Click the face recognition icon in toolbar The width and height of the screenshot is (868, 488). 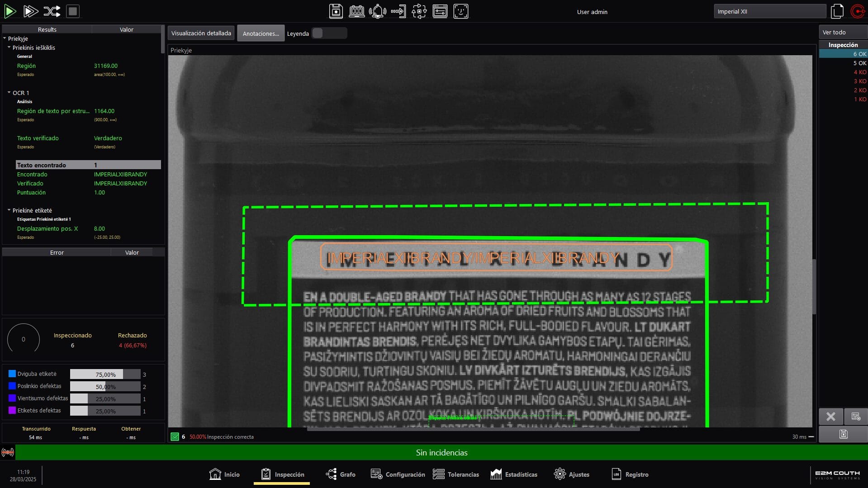click(460, 11)
